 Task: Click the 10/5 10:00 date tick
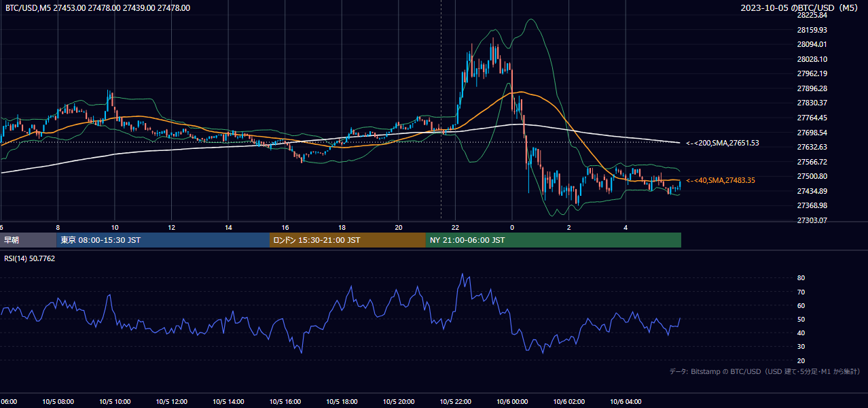click(115, 402)
